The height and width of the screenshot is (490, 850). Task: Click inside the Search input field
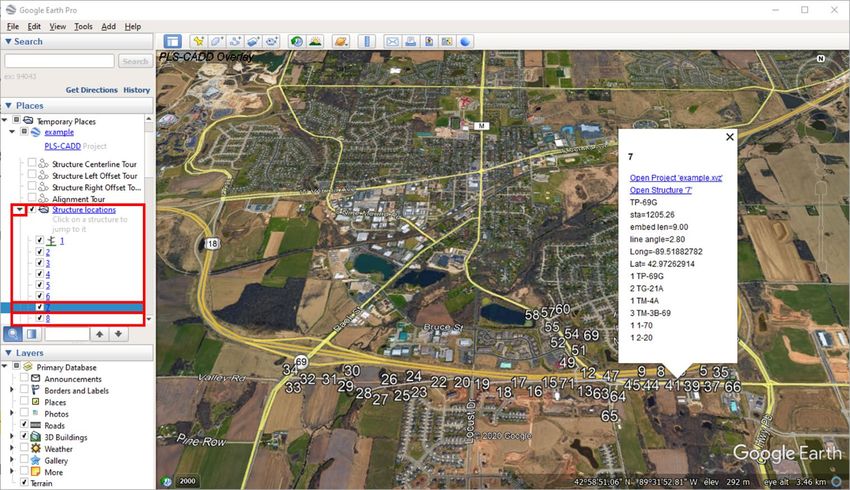tap(60, 61)
